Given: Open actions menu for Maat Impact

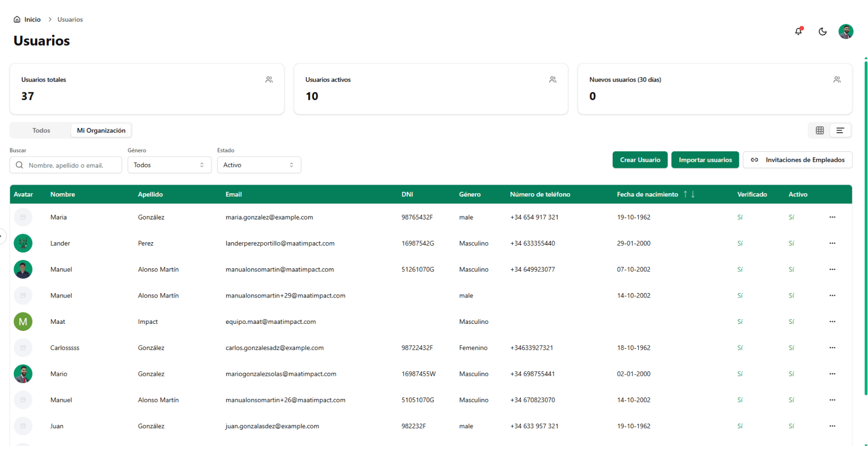Looking at the screenshot, I should [x=832, y=321].
